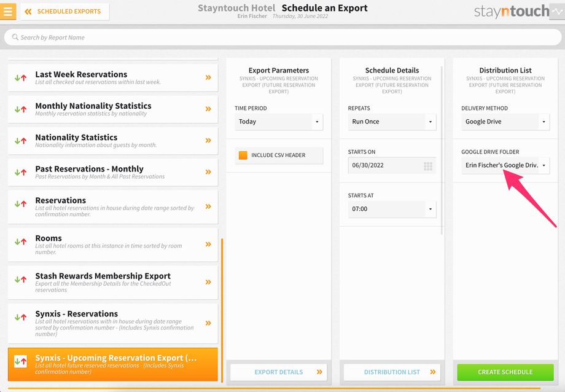The width and height of the screenshot is (565, 392).
Task: Select the Reservations report title
Action: tap(61, 200)
